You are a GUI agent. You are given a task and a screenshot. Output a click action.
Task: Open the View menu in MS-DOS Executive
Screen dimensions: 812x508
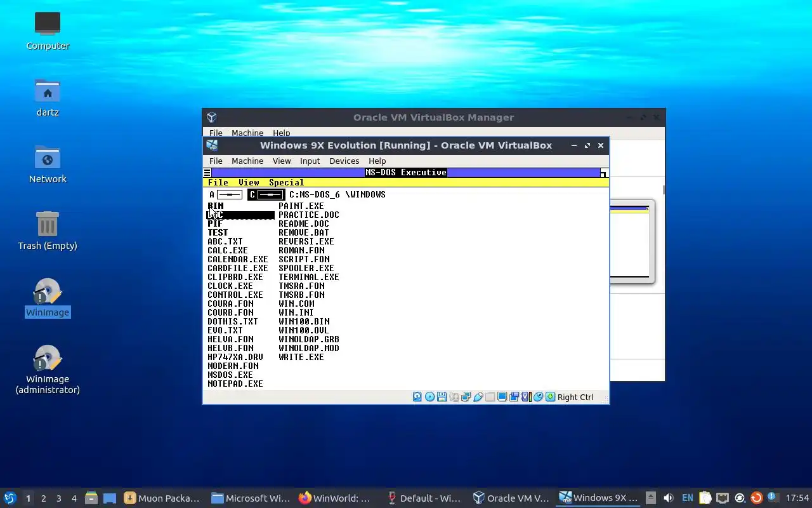pos(249,182)
